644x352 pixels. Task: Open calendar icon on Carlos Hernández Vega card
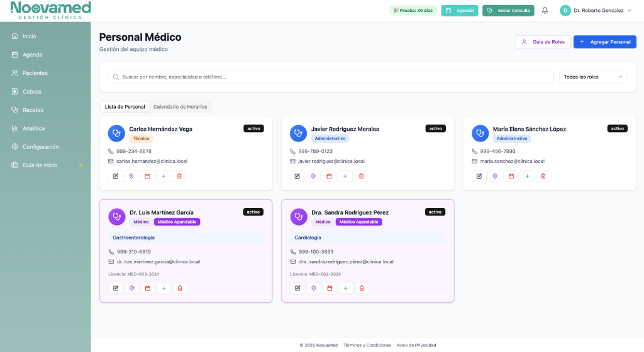point(147,177)
